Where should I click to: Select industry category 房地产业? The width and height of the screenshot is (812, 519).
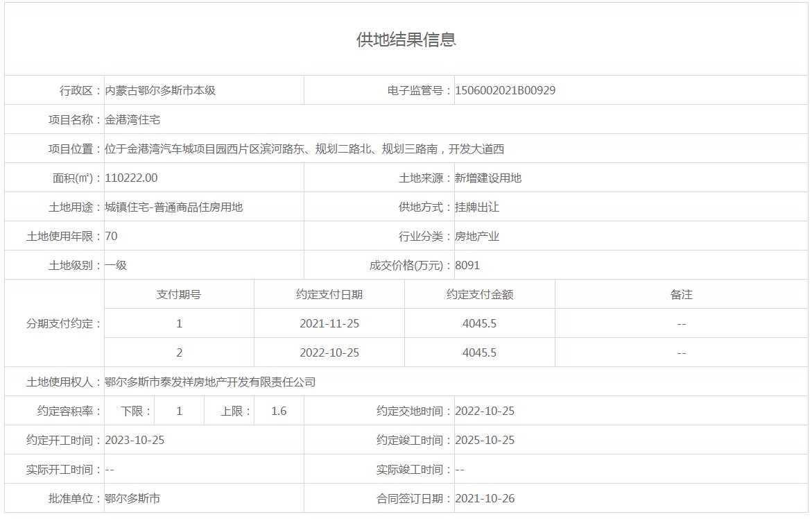click(x=477, y=236)
